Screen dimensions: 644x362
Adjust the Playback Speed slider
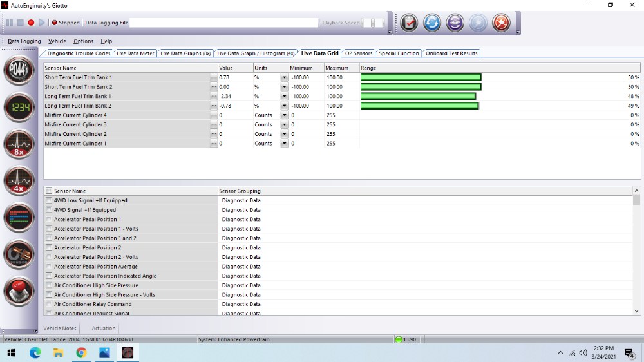[373, 23]
